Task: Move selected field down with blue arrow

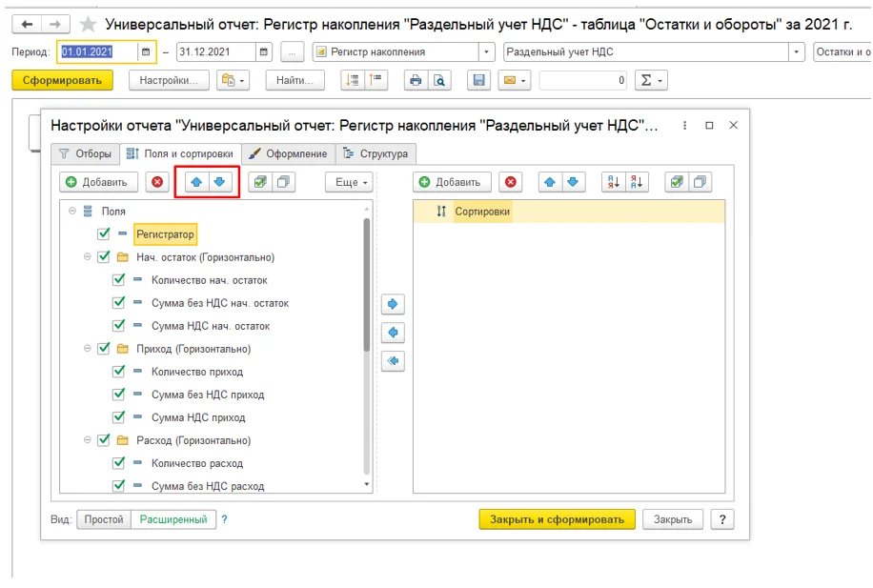Action: click(219, 182)
